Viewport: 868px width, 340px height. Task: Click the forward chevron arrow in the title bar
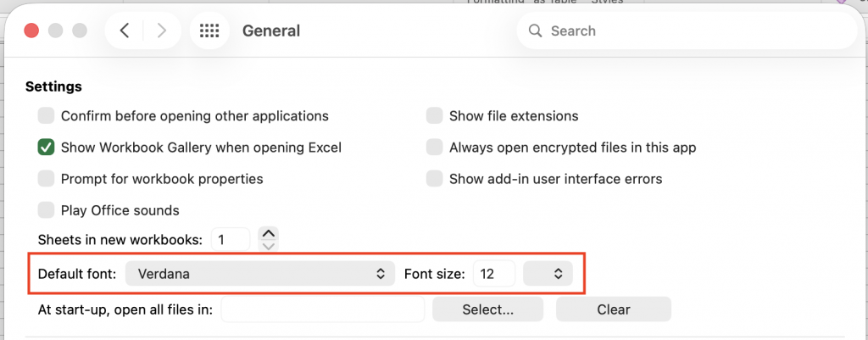161,31
